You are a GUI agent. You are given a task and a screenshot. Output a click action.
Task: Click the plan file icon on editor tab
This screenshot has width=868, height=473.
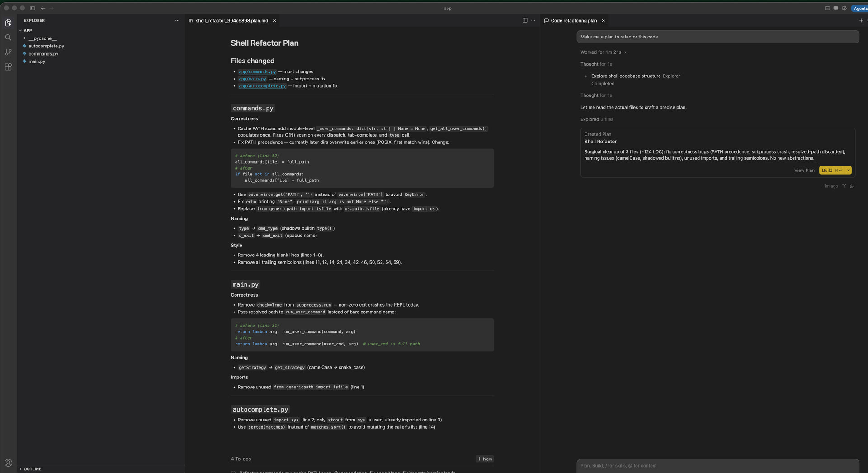point(191,20)
